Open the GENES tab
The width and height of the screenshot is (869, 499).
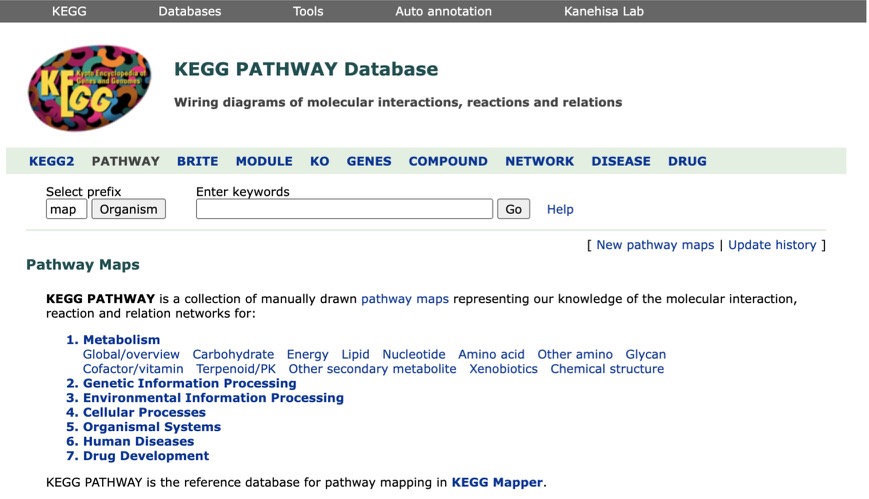tap(369, 161)
